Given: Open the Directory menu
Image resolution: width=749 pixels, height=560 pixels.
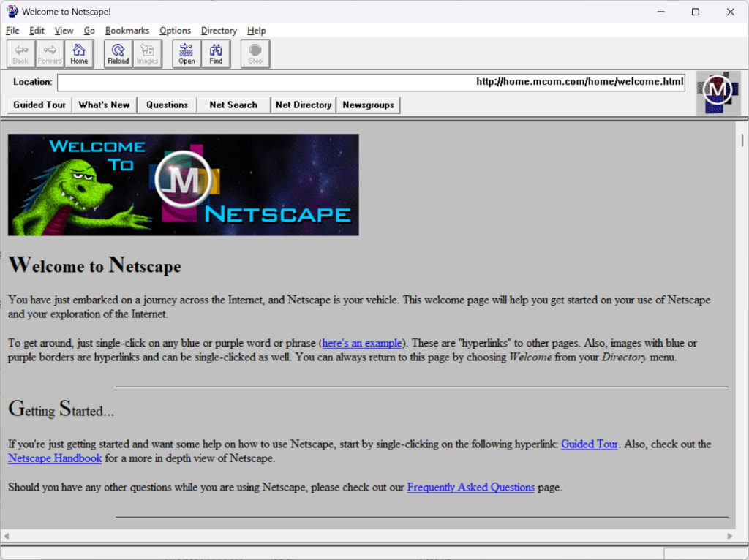Looking at the screenshot, I should [x=218, y=31].
